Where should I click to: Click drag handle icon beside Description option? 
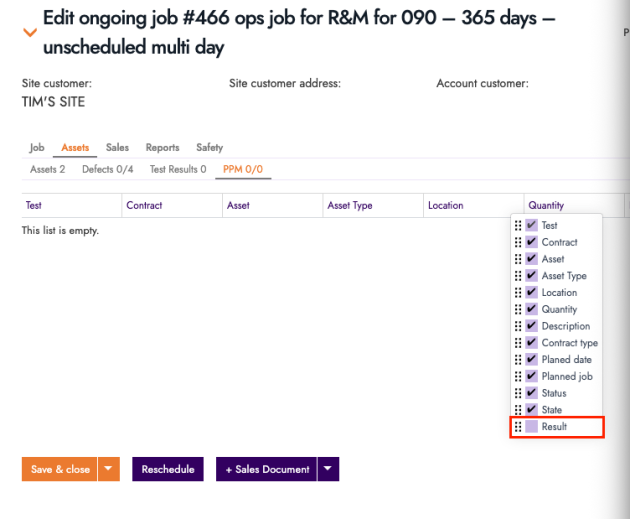tap(517, 326)
